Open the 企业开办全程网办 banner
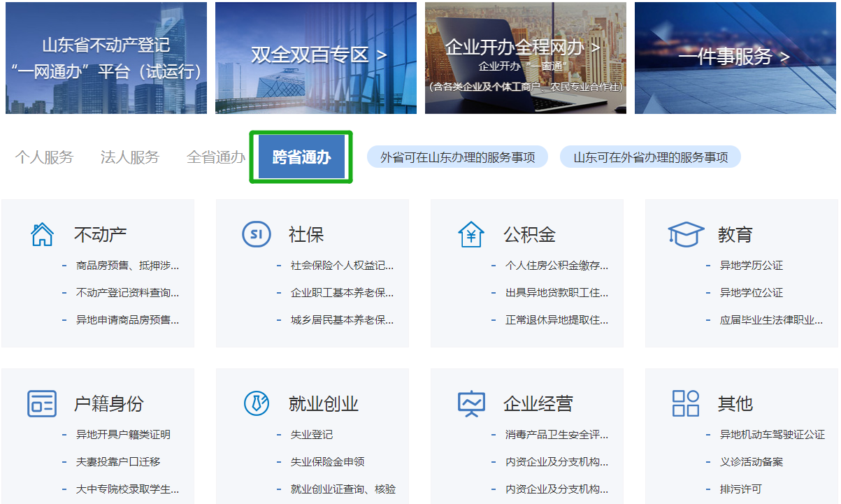The height and width of the screenshot is (504, 841). [526, 58]
